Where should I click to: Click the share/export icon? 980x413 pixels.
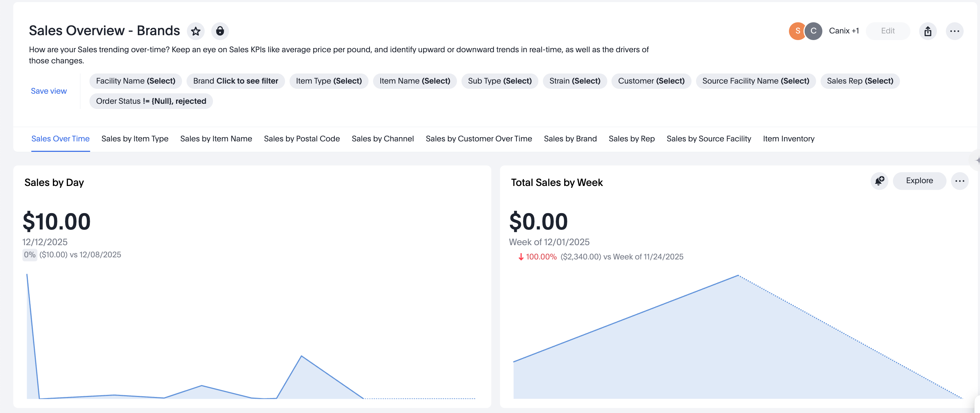point(927,31)
